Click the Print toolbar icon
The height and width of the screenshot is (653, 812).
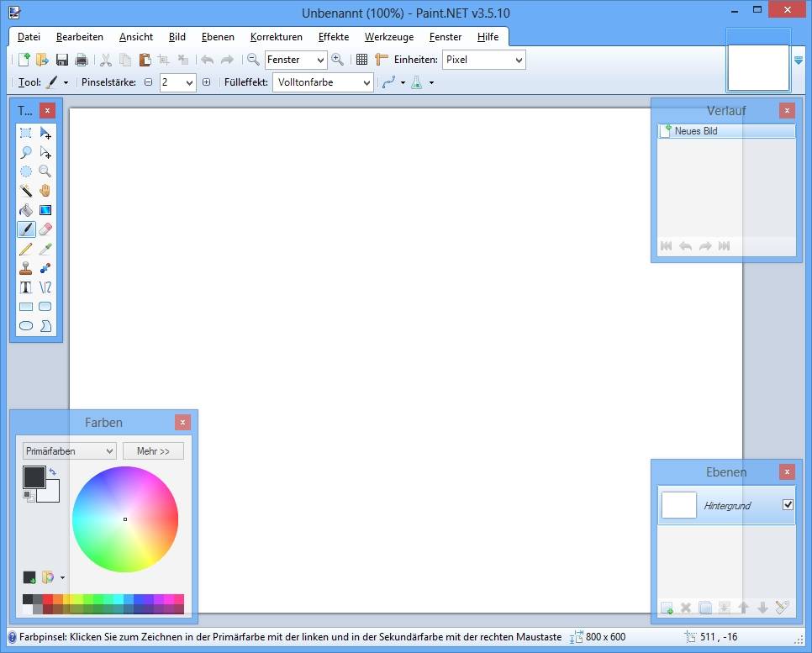coord(82,60)
